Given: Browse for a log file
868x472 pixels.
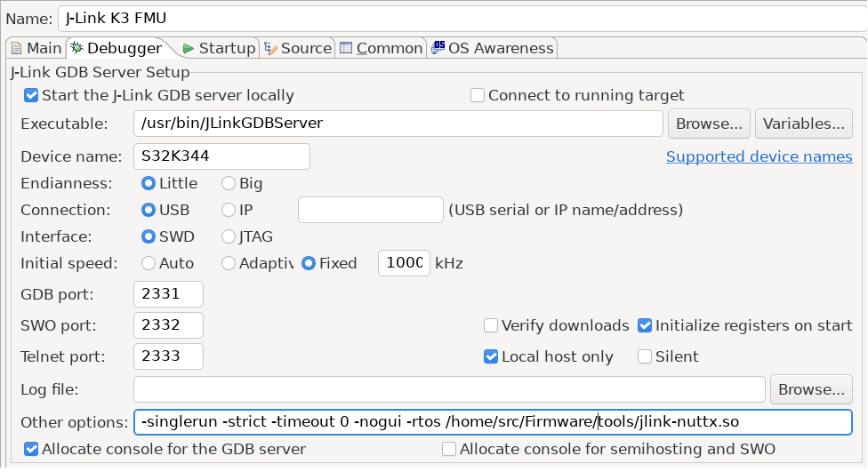Looking at the screenshot, I should click(x=810, y=389).
